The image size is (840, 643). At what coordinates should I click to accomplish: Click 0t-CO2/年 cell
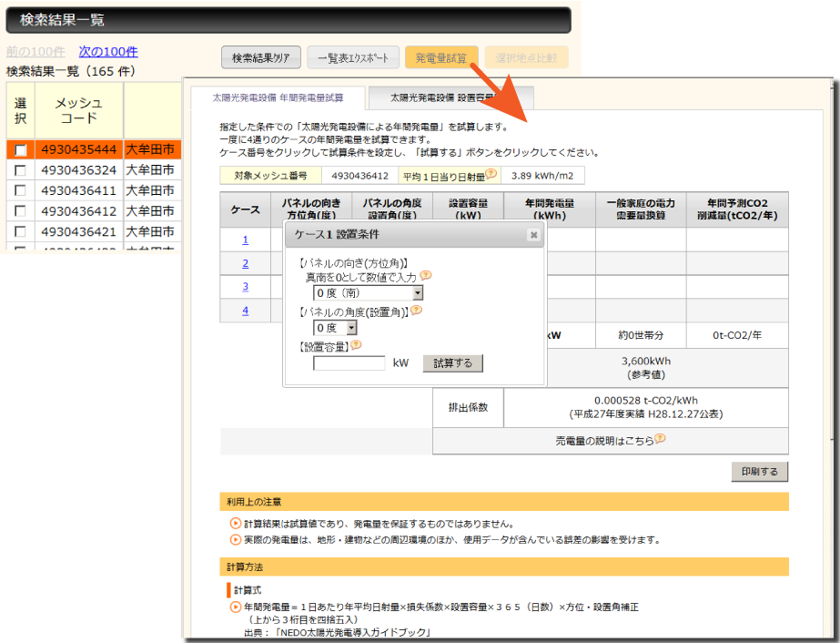coord(737,335)
